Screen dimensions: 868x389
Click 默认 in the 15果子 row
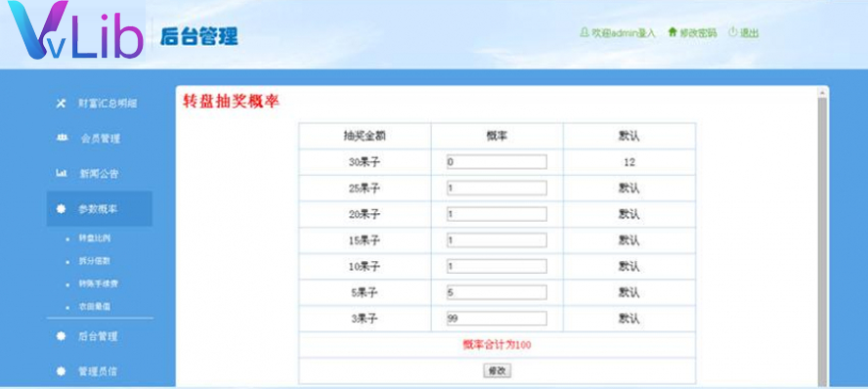click(629, 240)
